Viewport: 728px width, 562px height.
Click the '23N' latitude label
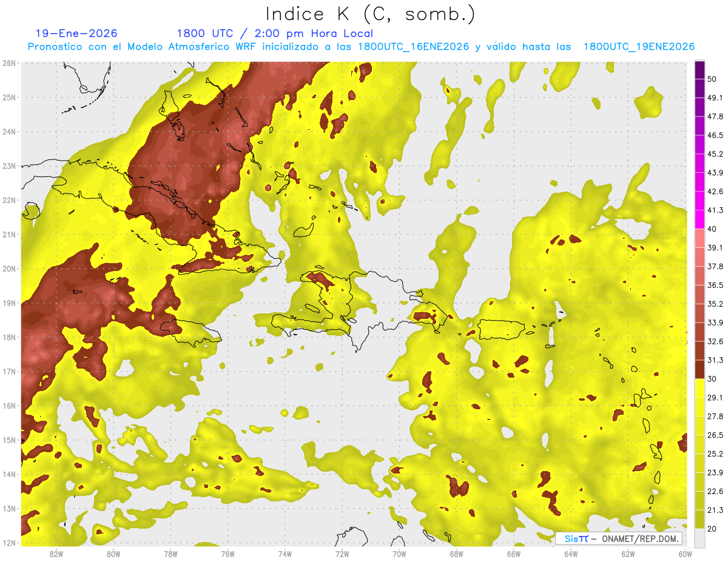[9, 166]
